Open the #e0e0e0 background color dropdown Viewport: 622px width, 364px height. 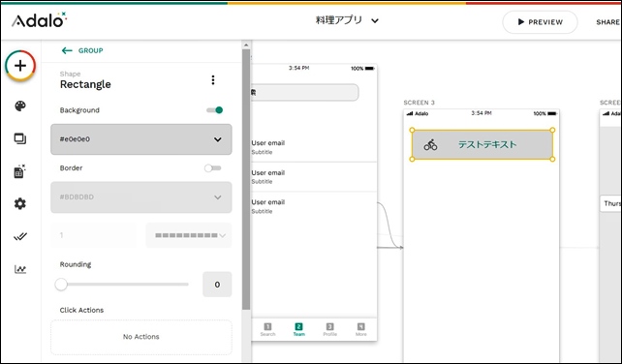point(141,139)
